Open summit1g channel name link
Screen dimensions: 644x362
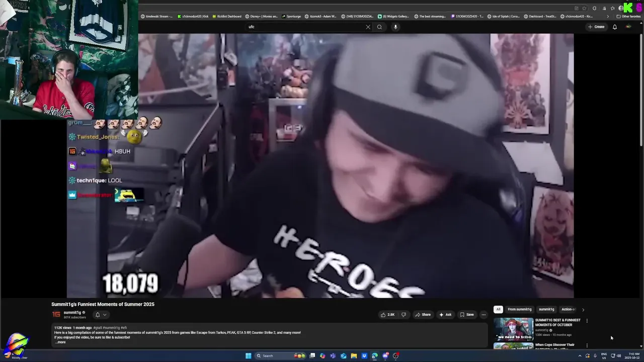coord(72,313)
